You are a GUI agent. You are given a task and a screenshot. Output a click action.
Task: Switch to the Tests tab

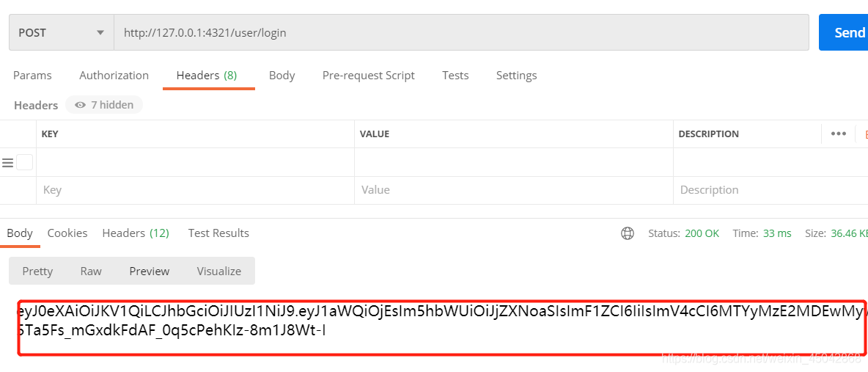(x=455, y=75)
